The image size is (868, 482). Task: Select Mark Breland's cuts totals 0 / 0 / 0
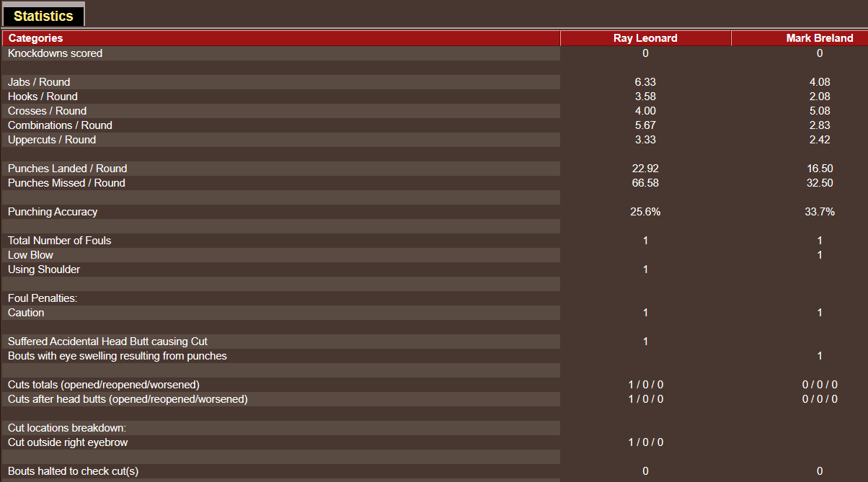[820, 385]
